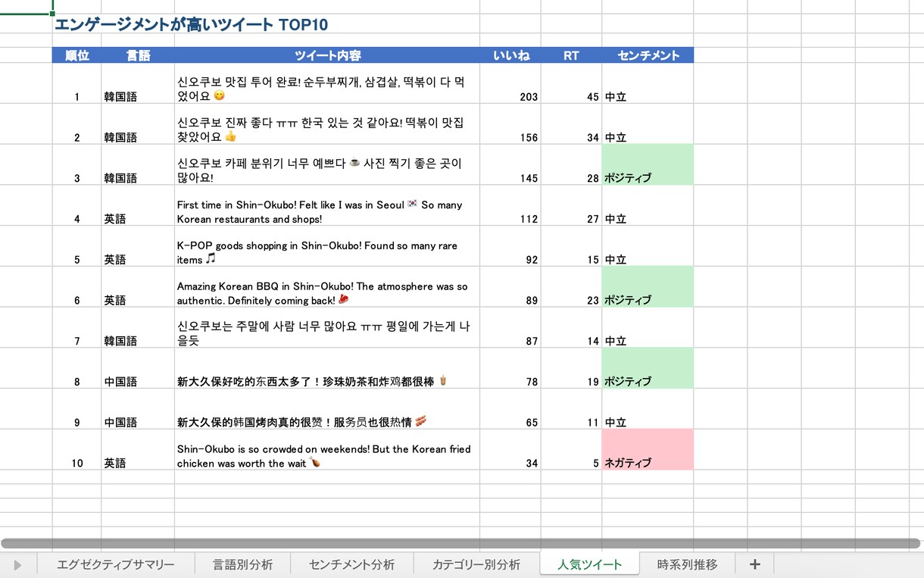Select the tweet about crowded weekends in English
This screenshot has width=924, height=578.
pyautogui.click(x=327, y=449)
